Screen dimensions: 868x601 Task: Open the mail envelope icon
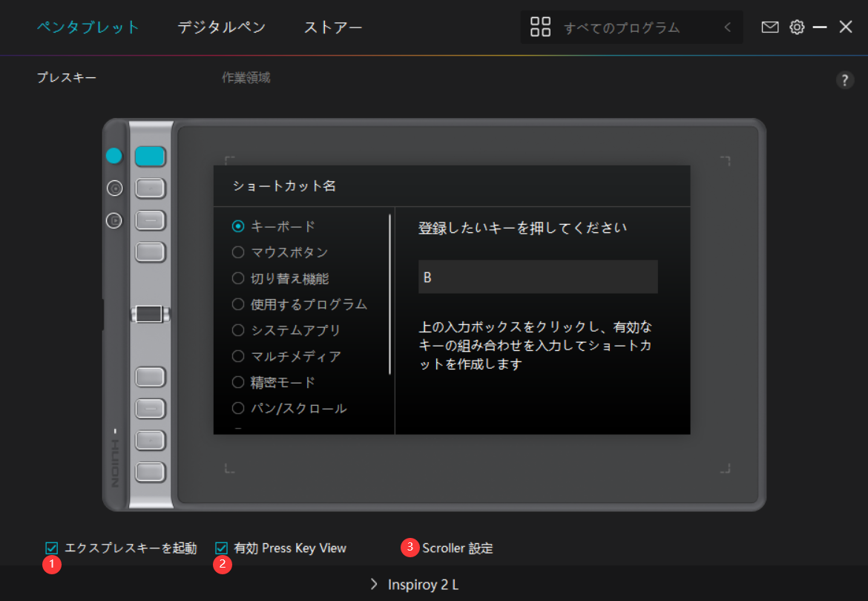point(770,27)
